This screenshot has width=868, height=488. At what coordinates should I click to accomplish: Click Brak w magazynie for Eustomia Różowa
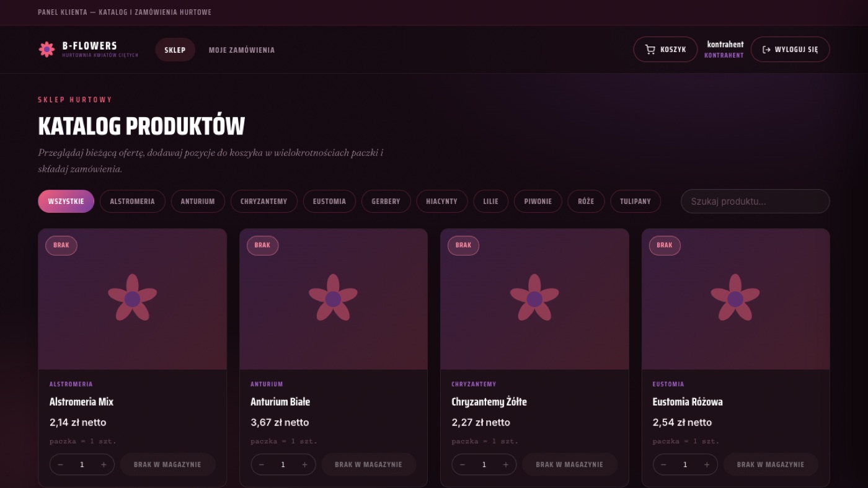tap(771, 464)
